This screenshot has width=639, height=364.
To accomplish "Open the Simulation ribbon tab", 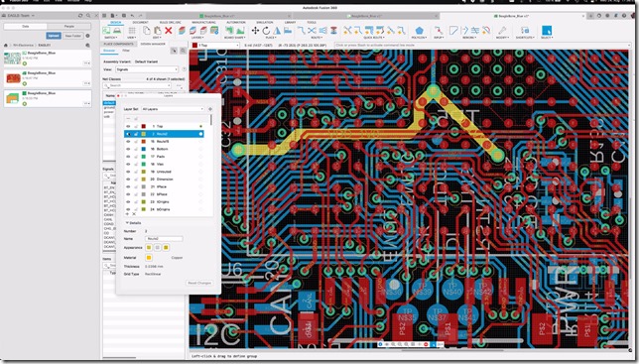I will pyautogui.click(x=265, y=23).
